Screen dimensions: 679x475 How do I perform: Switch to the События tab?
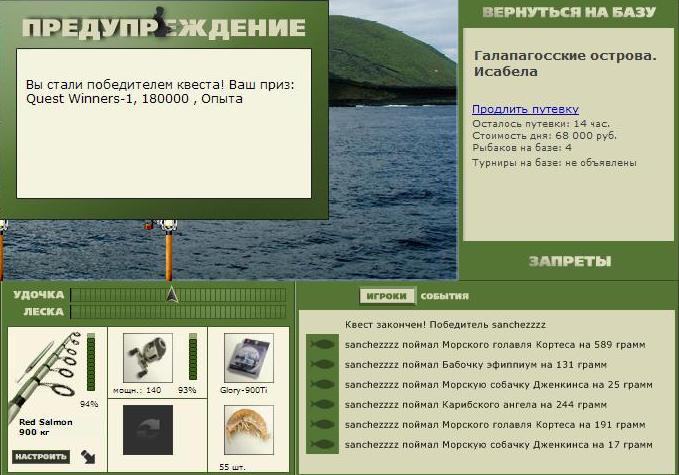pyautogui.click(x=445, y=296)
